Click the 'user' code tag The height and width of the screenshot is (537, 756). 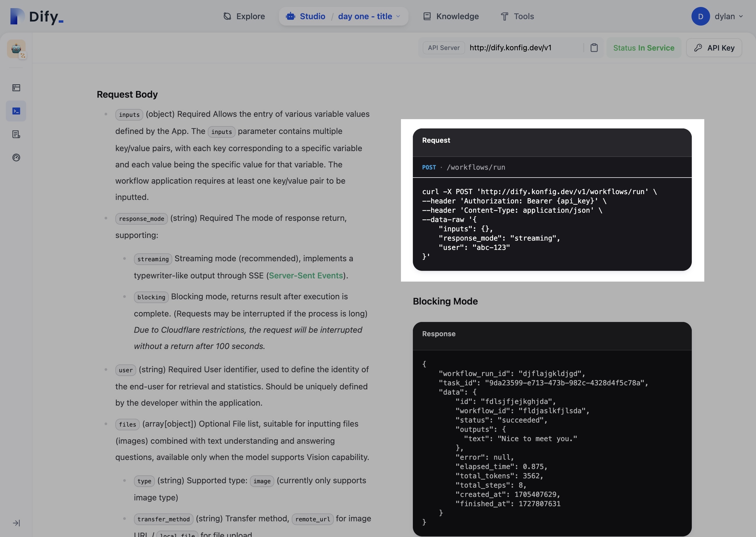[x=126, y=370]
